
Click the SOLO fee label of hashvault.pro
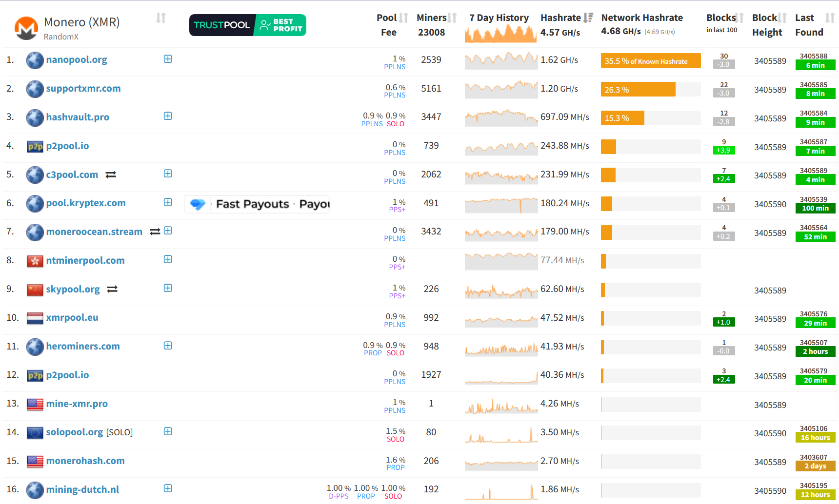coord(396,124)
